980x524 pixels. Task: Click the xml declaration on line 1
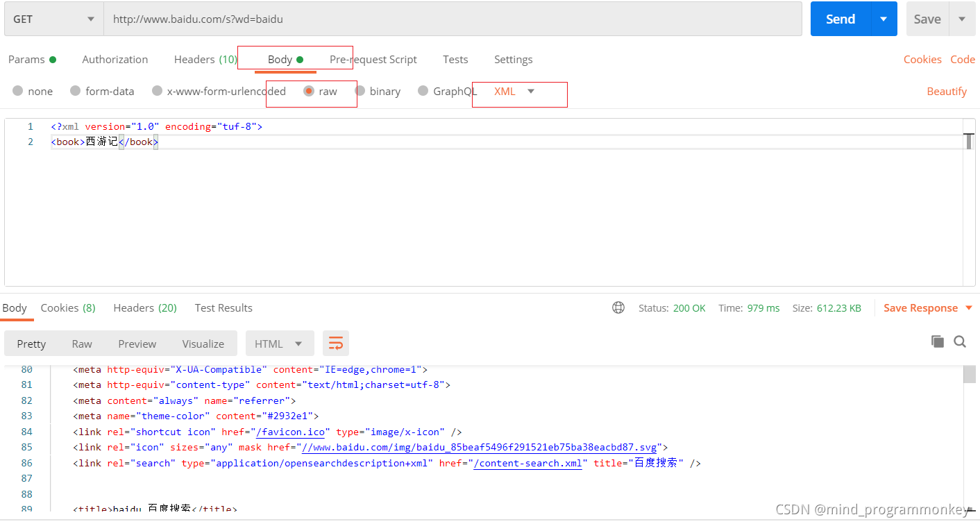[156, 126]
